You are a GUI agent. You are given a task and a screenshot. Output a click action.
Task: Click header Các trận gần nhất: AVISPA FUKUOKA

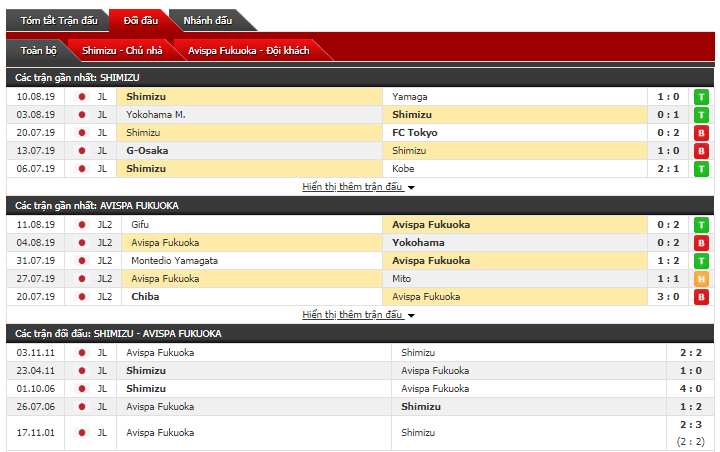coord(96,206)
